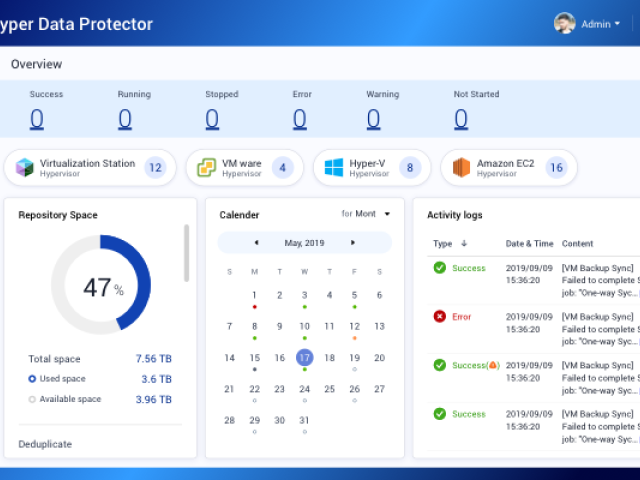Viewport: 640px width, 480px height.
Task: Click the first log's green Success check icon
Action: (x=440, y=268)
